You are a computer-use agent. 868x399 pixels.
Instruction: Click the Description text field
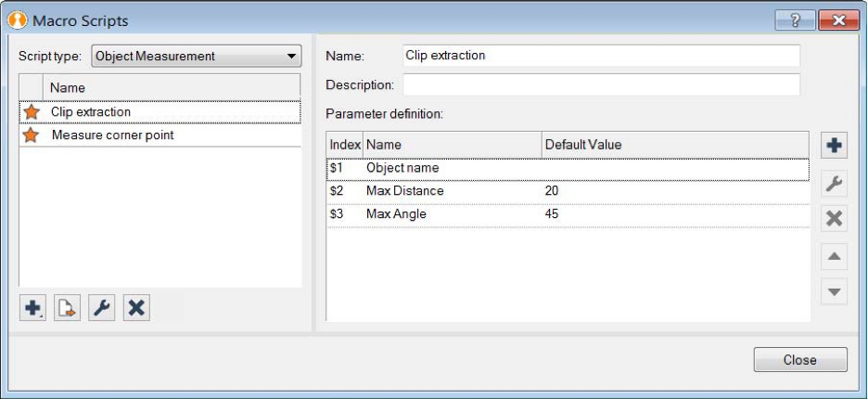click(601, 85)
